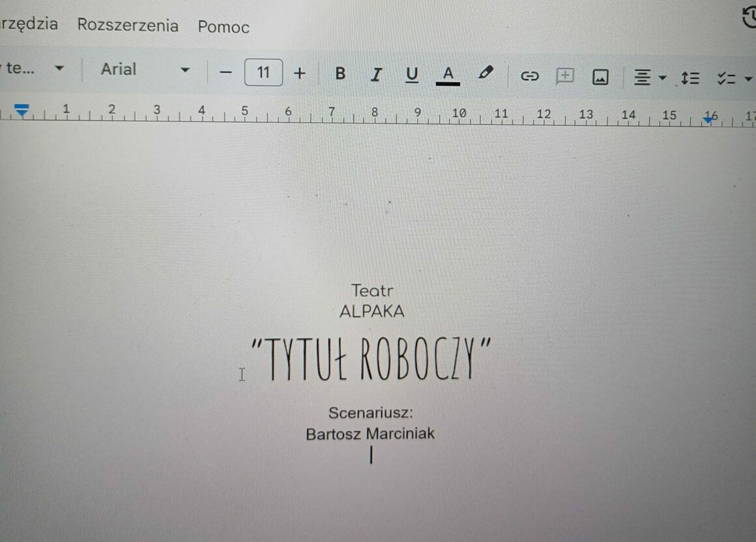Click the insert link icon
The image size is (756, 542).
[529, 76]
